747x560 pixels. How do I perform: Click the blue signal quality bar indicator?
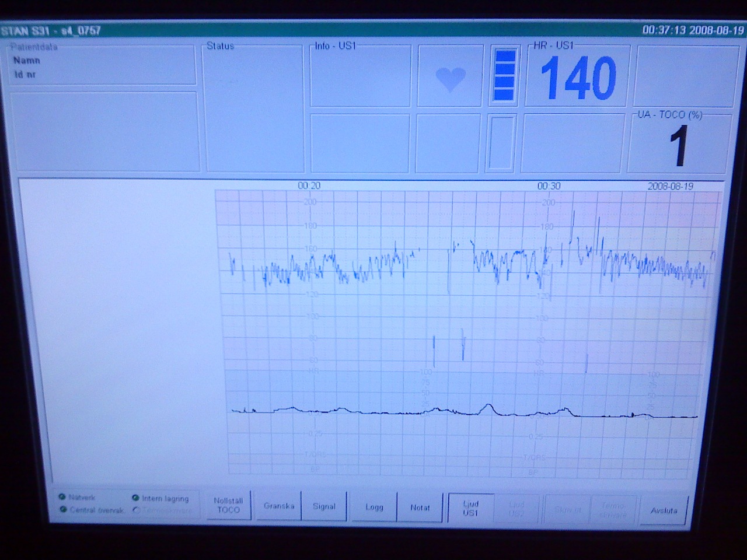coord(504,75)
